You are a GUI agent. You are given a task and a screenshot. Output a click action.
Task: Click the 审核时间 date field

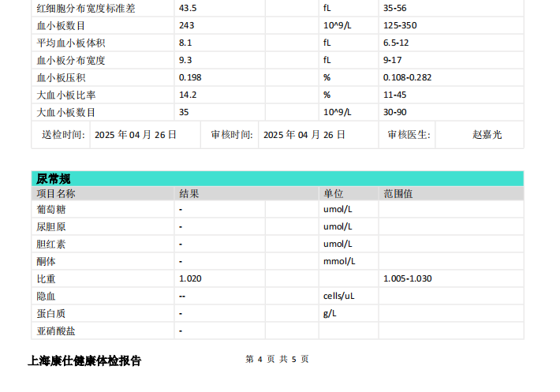[304, 135]
